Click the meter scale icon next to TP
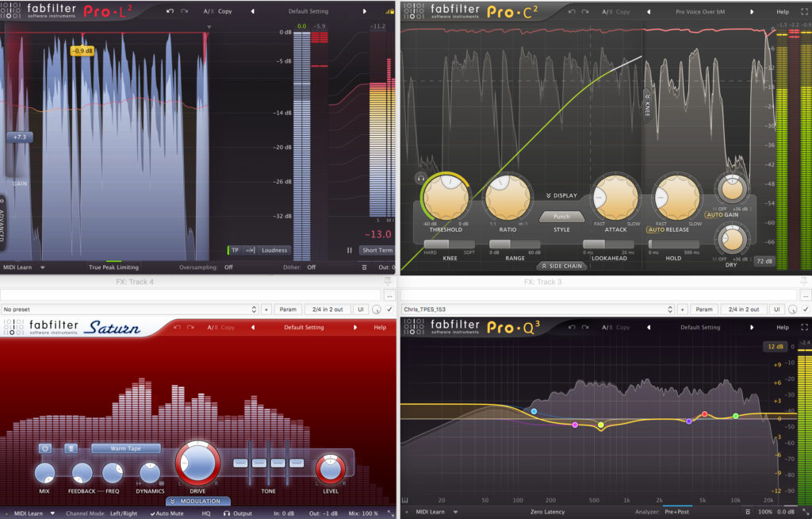Viewport: 812px width, 519px height. point(250,251)
